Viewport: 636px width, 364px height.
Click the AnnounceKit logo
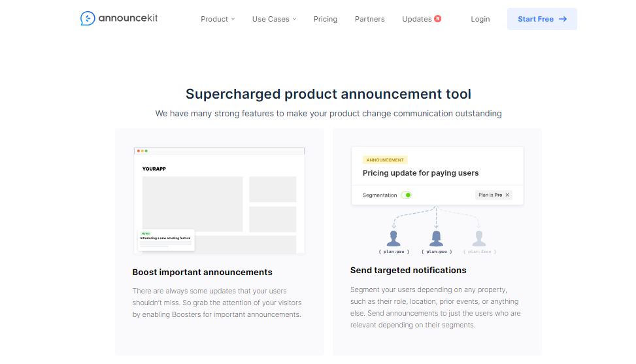119,18
